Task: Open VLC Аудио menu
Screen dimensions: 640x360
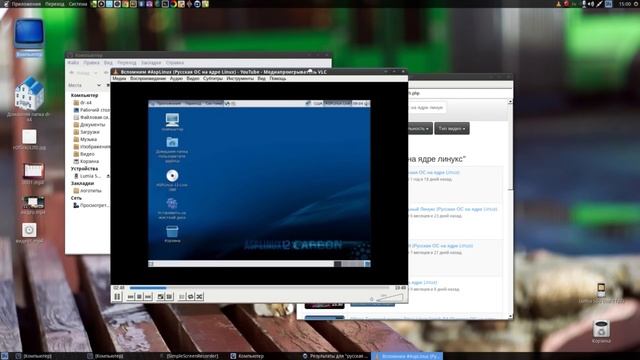Action: [176, 78]
